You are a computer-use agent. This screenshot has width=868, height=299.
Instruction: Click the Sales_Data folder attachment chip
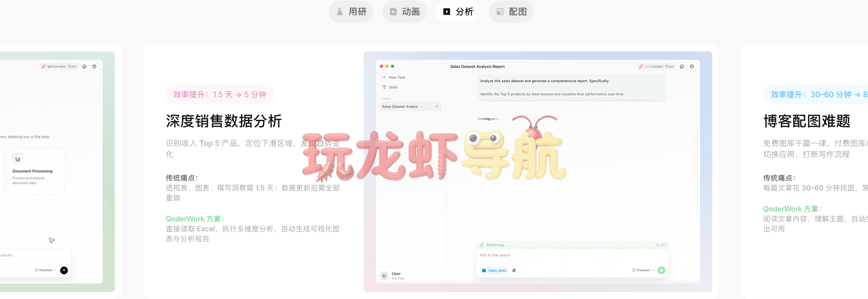pos(494,270)
